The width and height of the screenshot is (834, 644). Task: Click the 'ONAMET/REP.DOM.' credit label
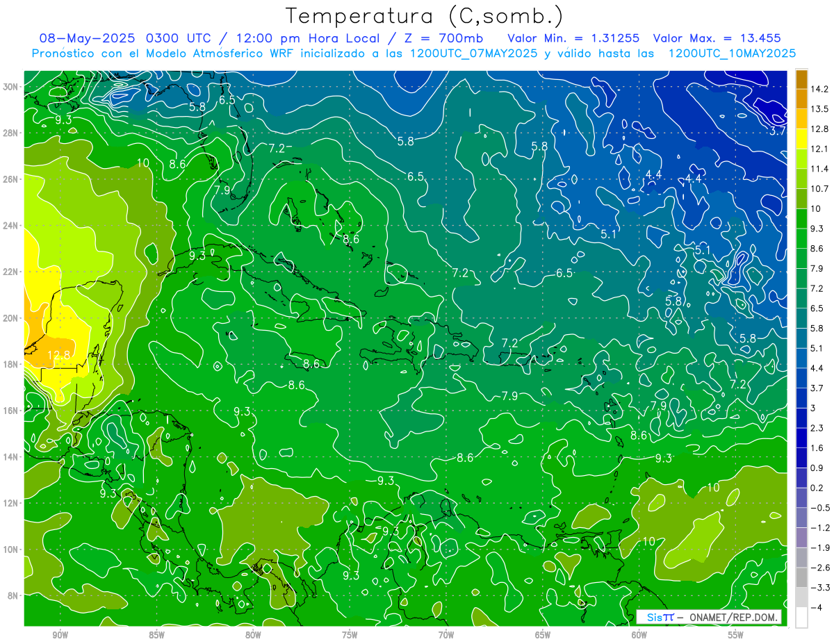733,617
